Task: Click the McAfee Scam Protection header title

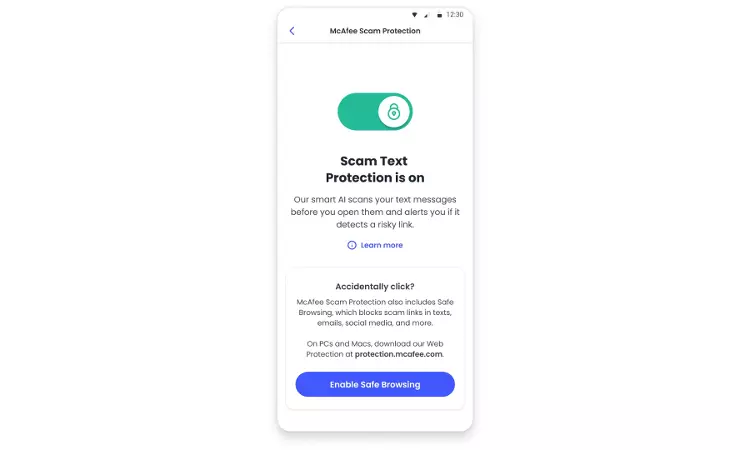Action: pyautogui.click(x=375, y=31)
